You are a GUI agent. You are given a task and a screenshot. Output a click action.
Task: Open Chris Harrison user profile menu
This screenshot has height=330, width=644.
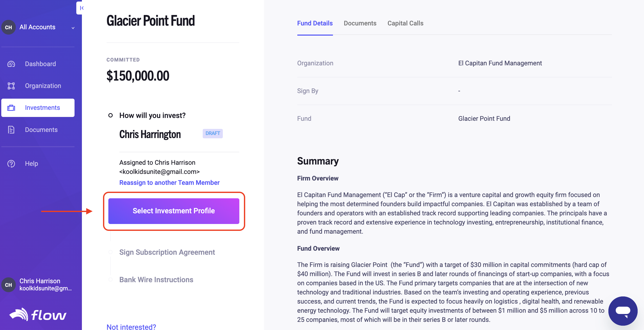click(x=38, y=284)
